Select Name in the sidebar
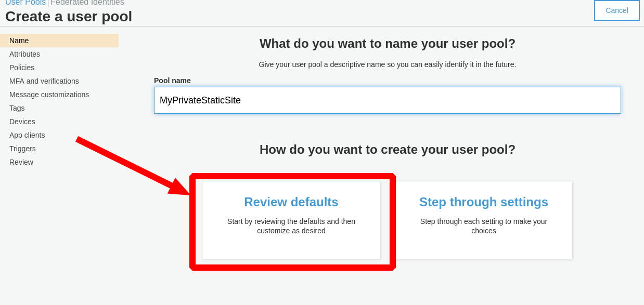 point(59,41)
